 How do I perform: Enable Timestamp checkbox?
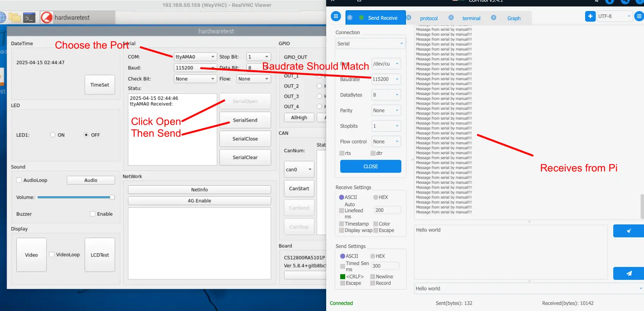click(341, 224)
